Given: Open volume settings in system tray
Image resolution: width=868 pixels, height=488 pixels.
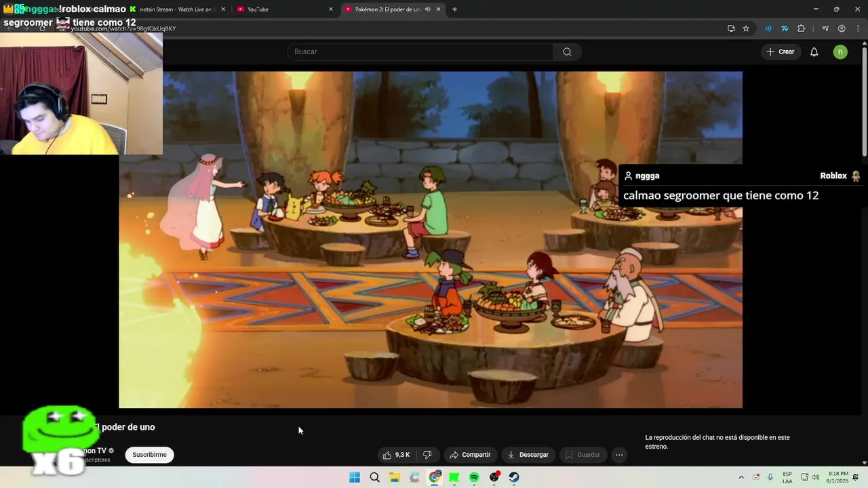Looking at the screenshot, I should 815,477.
